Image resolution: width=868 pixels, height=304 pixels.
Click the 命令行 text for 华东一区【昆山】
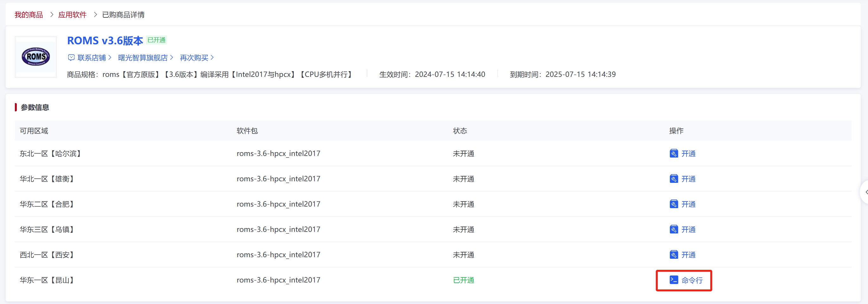tap(692, 280)
